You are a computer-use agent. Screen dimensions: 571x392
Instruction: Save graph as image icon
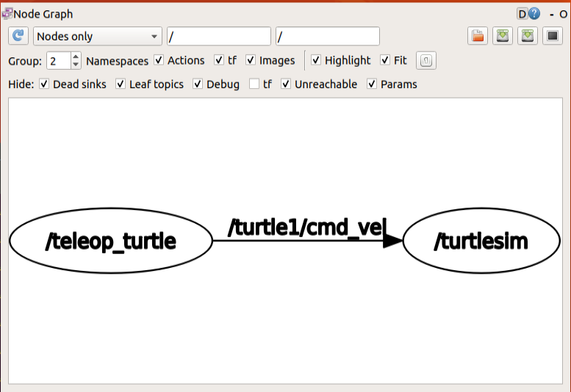click(553, 36)
